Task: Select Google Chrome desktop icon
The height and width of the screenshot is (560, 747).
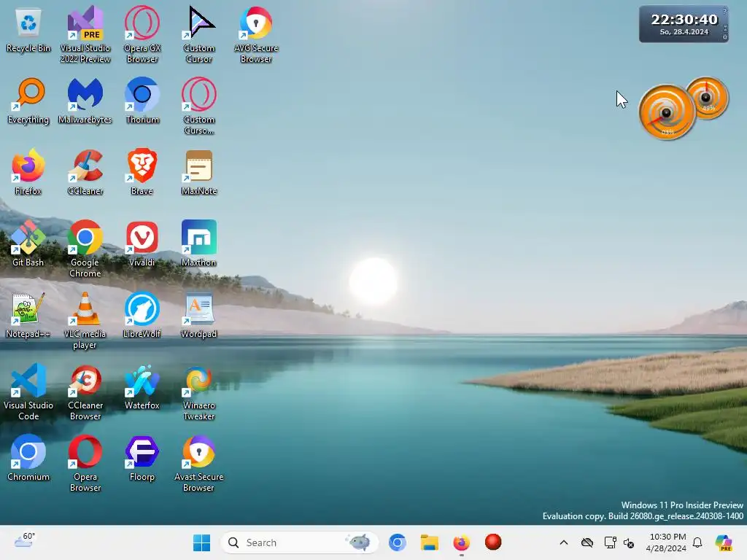Action: (x=85, y=249)
